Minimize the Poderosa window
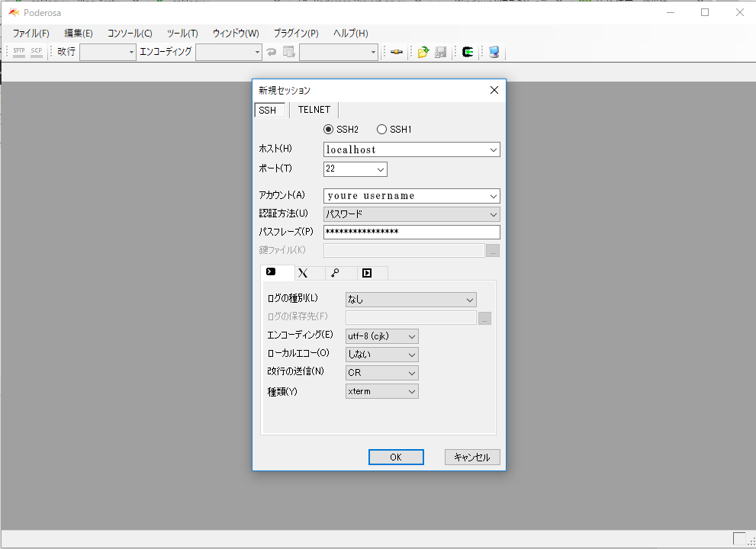 click(671, 12)
